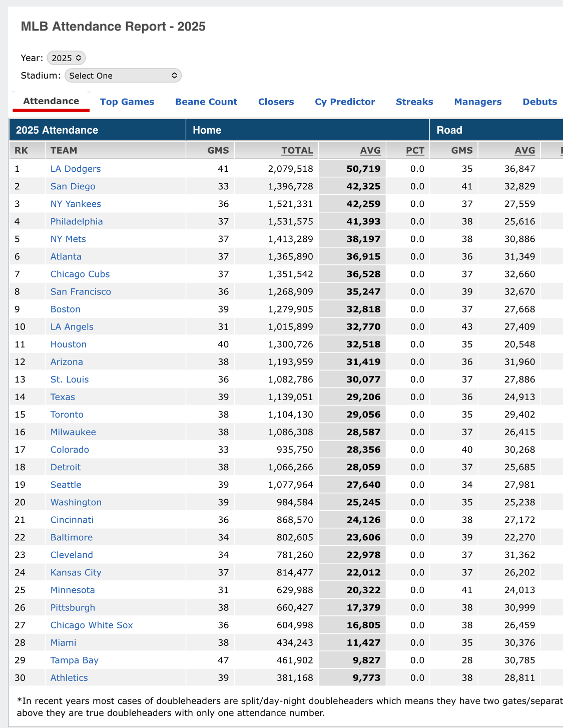This screenshot has width=563, height=728.
Task: Click the Boston home total 1,279,905
Action: (291, 309)
